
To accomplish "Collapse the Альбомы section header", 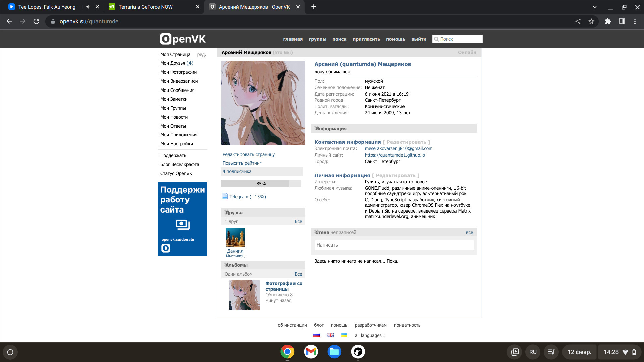I will pos(236,265).
